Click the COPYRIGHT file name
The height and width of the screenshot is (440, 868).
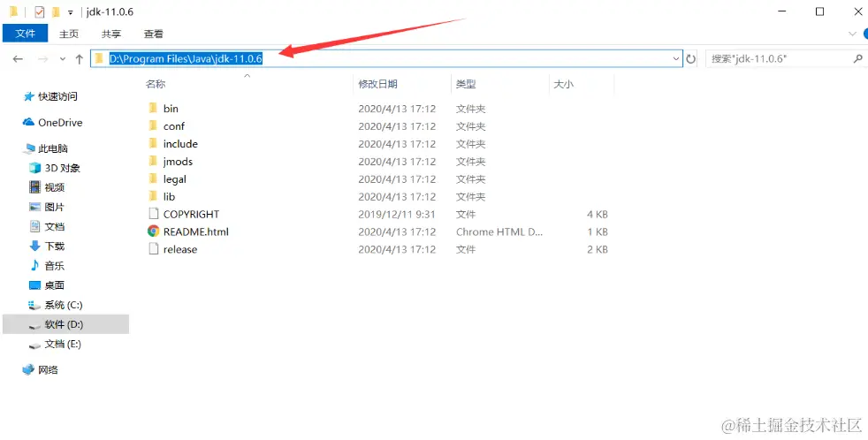click(191, 214)
